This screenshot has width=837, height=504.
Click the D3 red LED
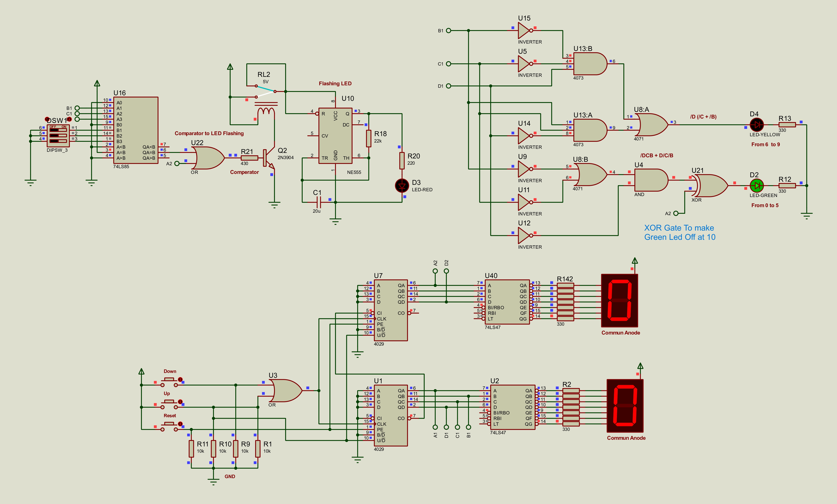(402, 186)
